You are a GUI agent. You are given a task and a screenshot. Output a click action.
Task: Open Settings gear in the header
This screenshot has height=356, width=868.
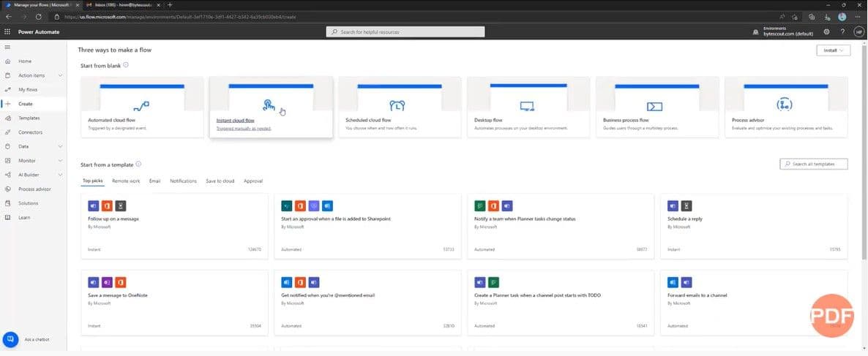tap(826, 31)
